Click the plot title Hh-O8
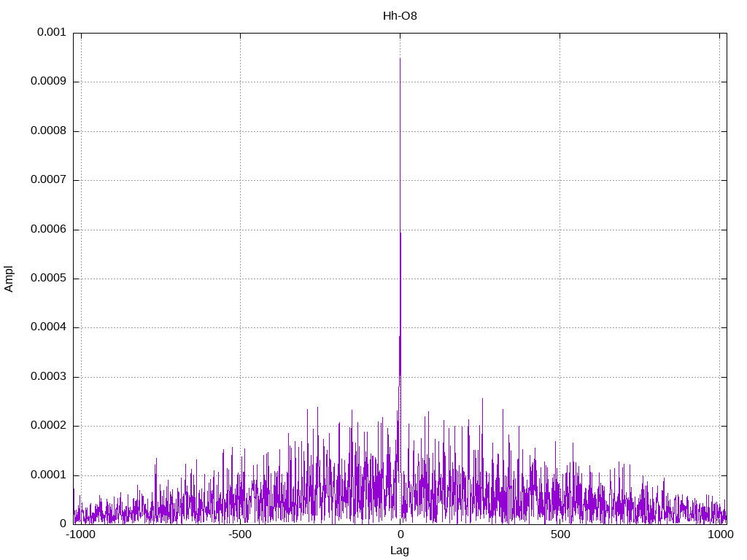Image resolution: width=747 pixels, height=560 pixels. [x=400, y=15]
